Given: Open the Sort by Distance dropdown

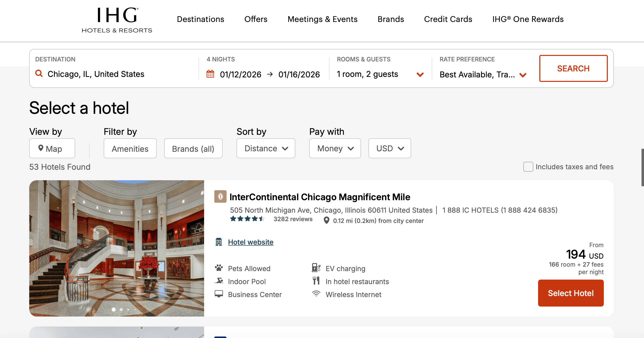Looking at the screenshot, I should [x=266, y=148].
